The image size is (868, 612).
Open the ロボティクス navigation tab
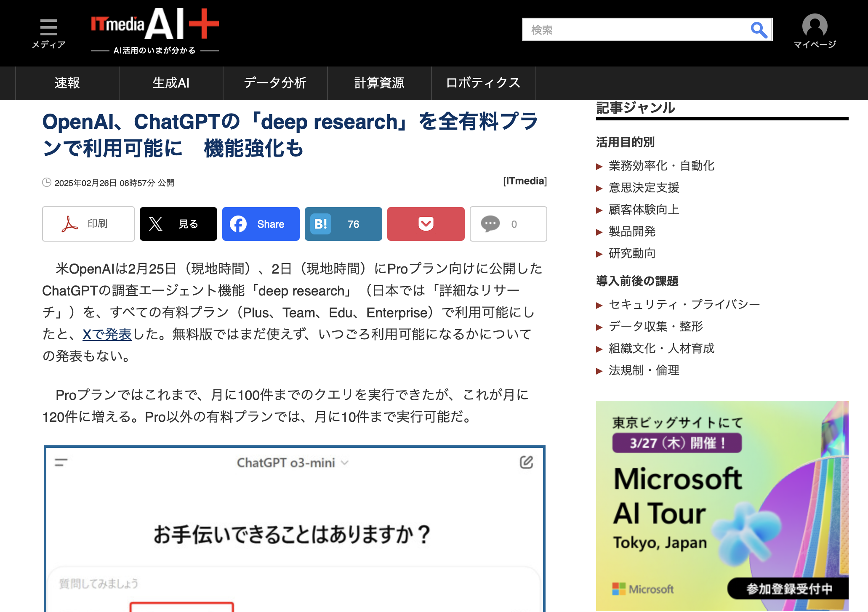(483, 83)
